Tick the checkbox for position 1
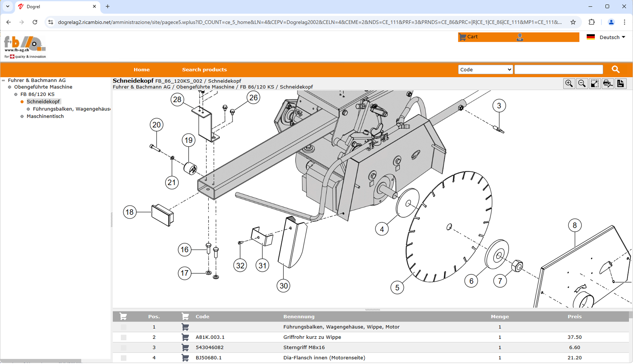The width and height of the screenshot is (633, 364). [x=124, y=327]
